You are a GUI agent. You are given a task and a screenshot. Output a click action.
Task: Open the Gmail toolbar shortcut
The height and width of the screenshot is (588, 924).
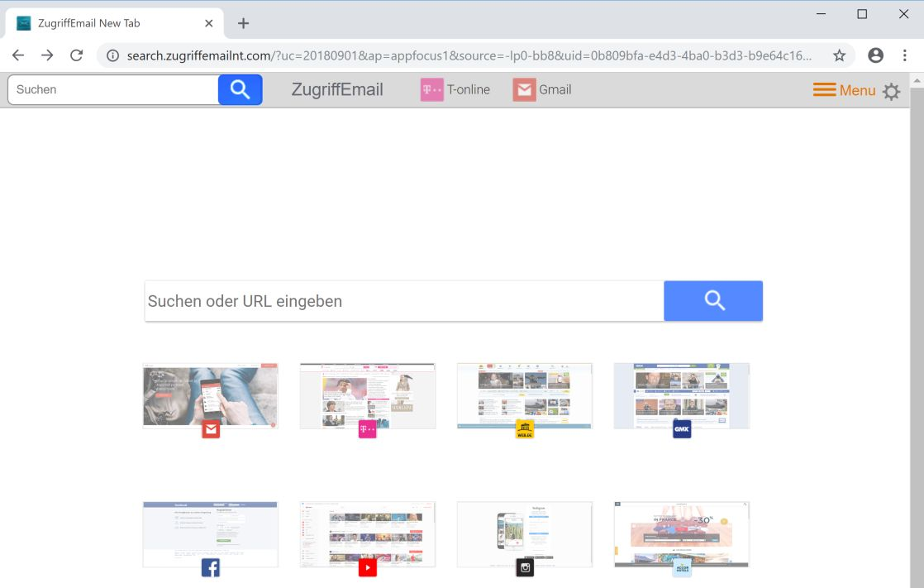point(542,89)
